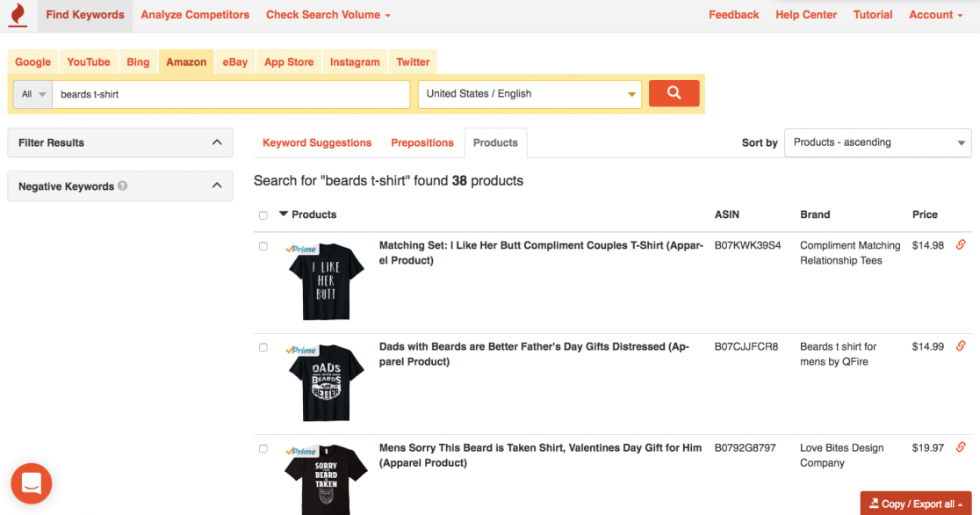Open the United States / English language selector
This screenshot has width=980, height=515.
pyautogui.click(x=529, y=93)
